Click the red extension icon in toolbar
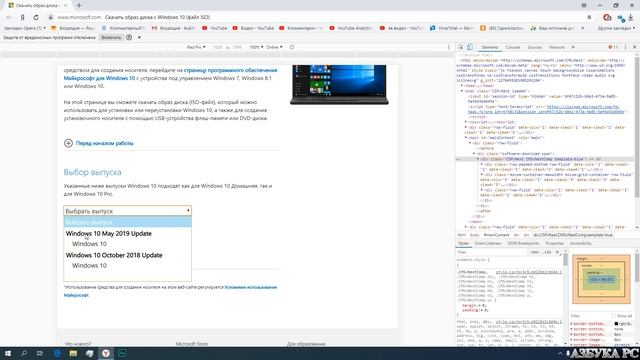640x360 pixels. tap(607, 17)
